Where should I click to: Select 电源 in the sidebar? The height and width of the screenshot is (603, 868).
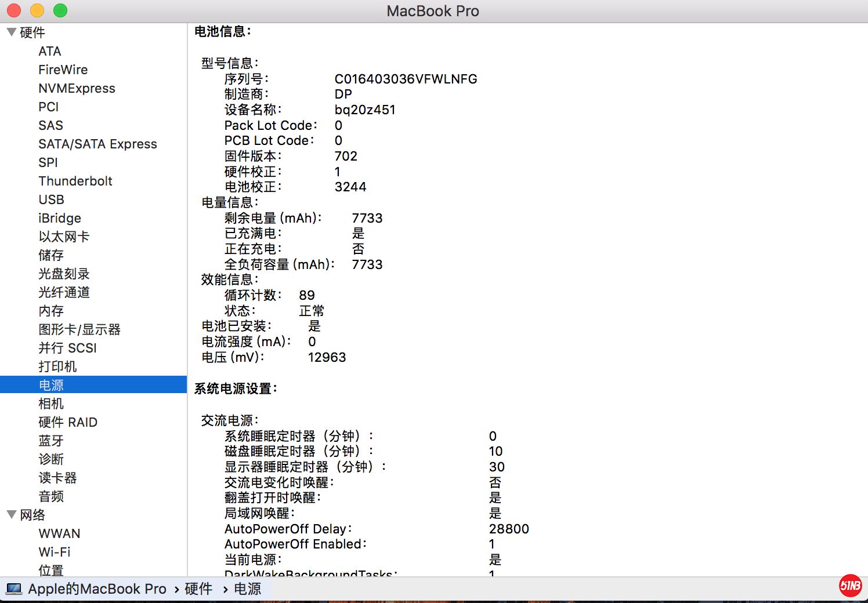[x=51, y=385]
